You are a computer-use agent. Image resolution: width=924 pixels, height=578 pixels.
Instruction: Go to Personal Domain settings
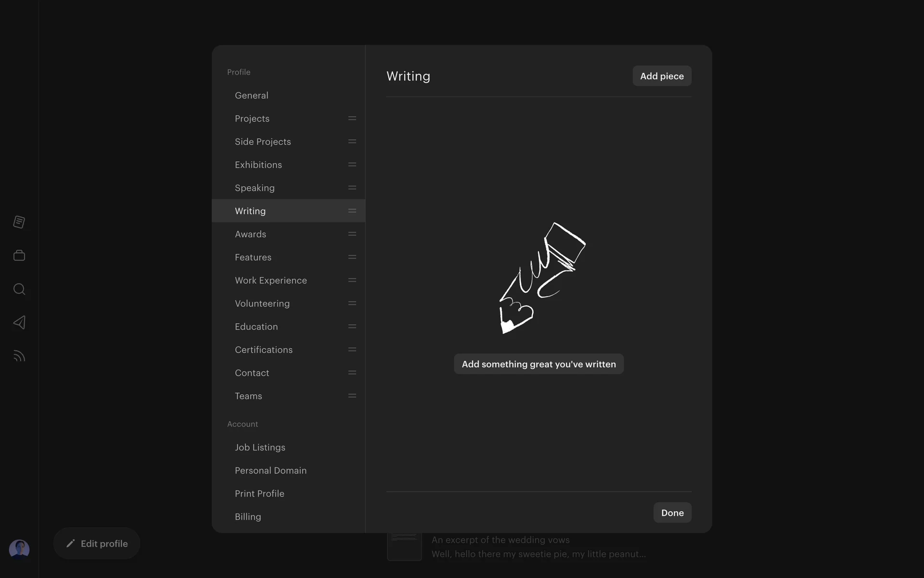[x=270, y=471]
